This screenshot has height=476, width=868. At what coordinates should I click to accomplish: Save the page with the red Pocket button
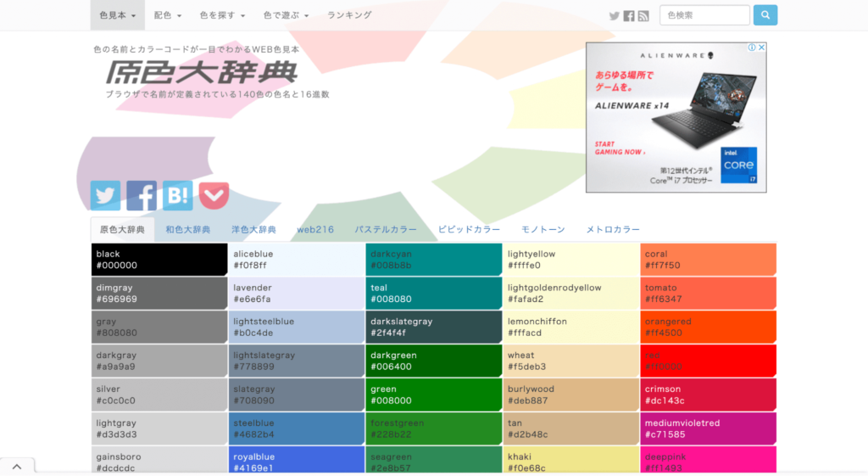click(214, 195)
